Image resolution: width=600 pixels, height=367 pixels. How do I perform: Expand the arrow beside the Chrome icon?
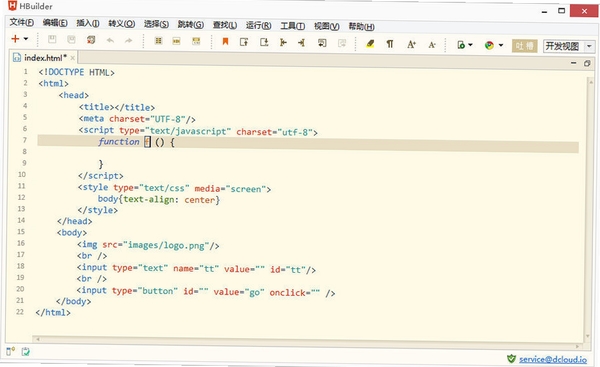[x=501, y=46]
